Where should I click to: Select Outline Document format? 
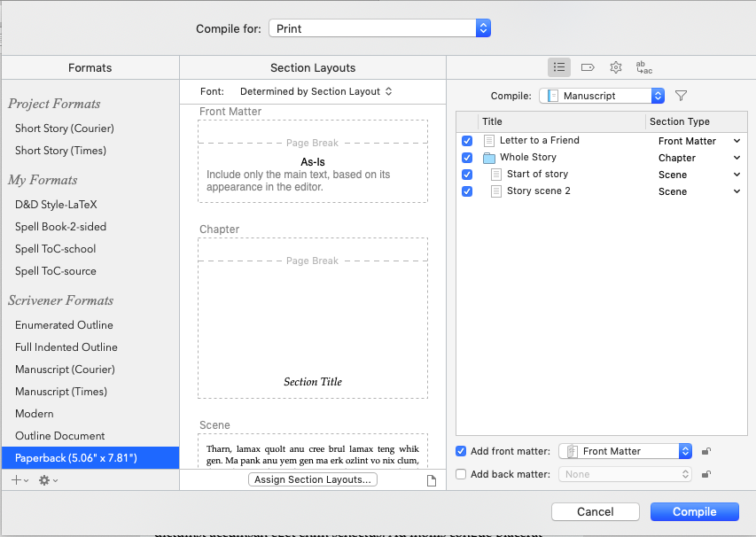click(x=59, y=436)
